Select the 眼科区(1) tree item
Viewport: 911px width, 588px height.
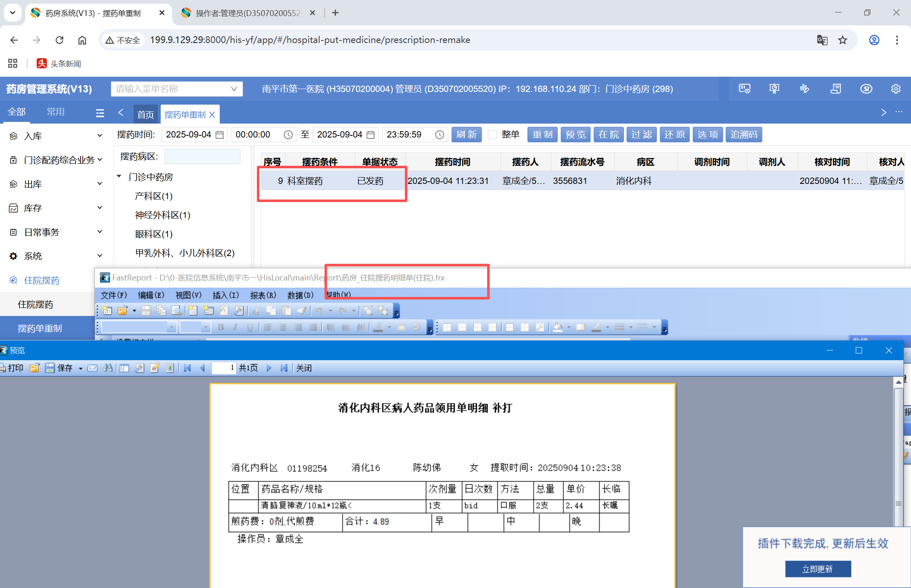click(154, 234)
